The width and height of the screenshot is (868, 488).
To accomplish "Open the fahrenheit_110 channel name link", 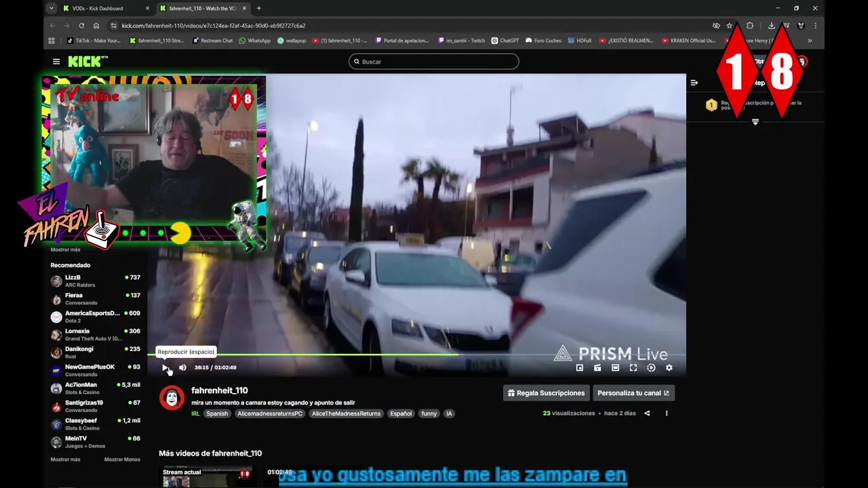I will click(x=219, y=390).
